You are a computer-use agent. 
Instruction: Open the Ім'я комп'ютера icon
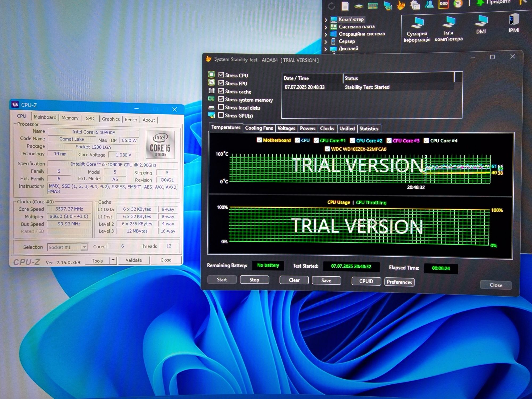(x=449, y=29)
